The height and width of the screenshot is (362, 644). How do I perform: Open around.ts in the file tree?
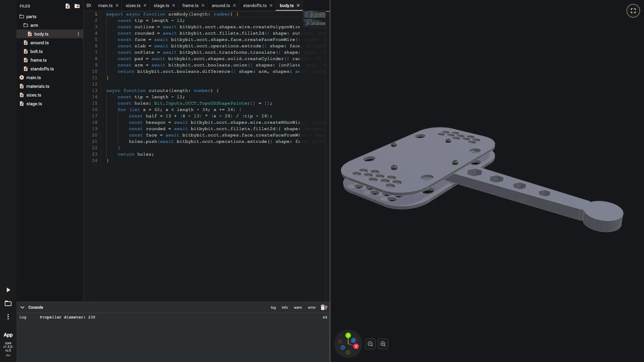[x=50, y=43]
